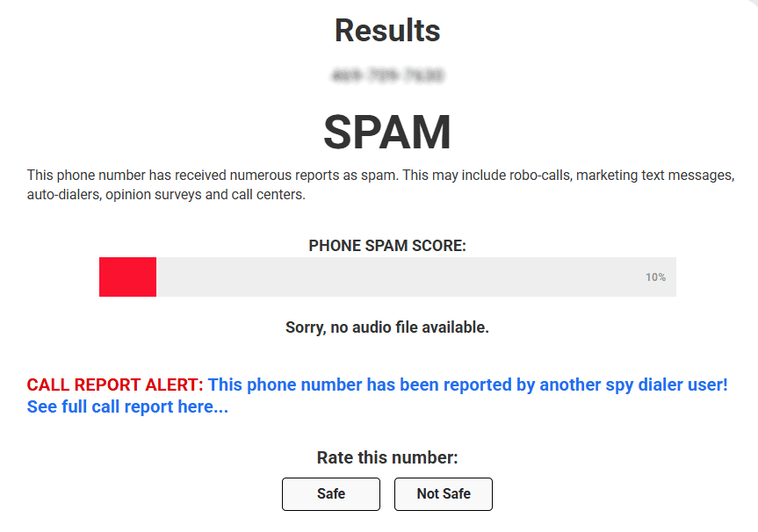The width and height of the screenshot is (758, 532).
Task: Select the 10% score percentage label
Action: point(654,277)
